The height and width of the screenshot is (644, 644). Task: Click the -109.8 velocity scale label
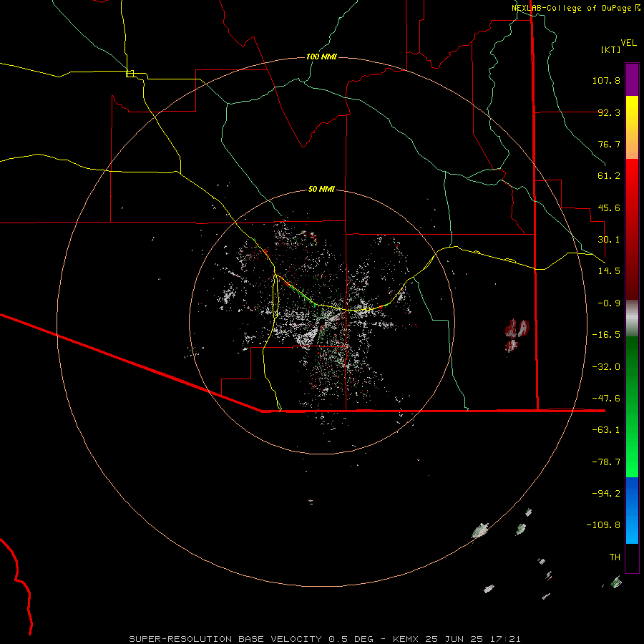(x=603, y=525)
